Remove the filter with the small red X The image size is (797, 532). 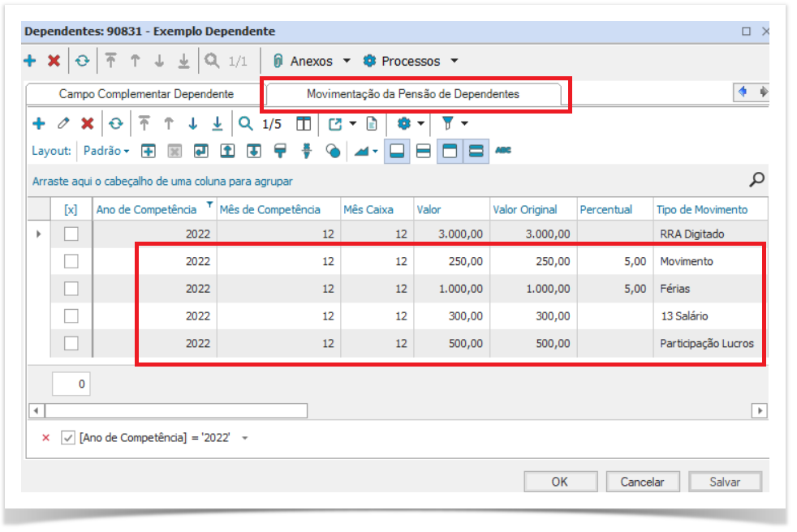pyautogui.click(x=45, y=437)
